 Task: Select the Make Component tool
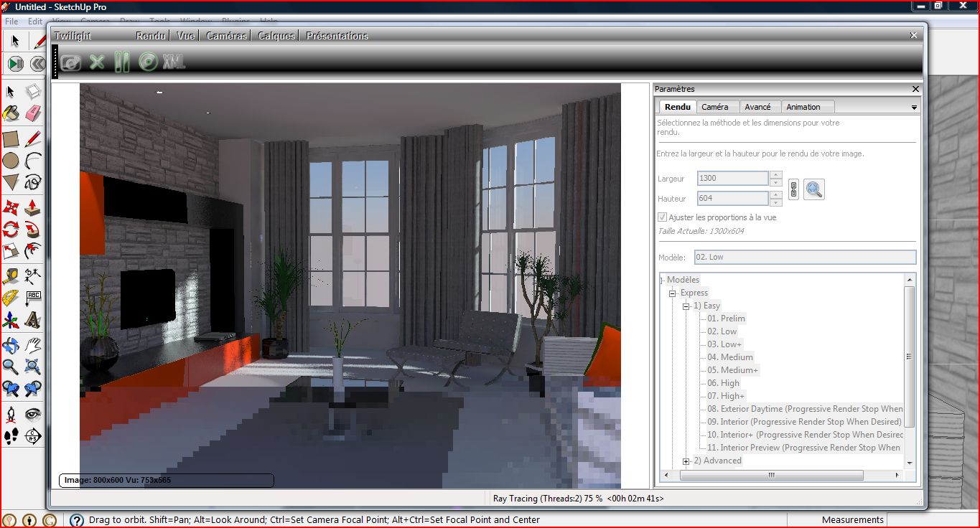[33, 92]
